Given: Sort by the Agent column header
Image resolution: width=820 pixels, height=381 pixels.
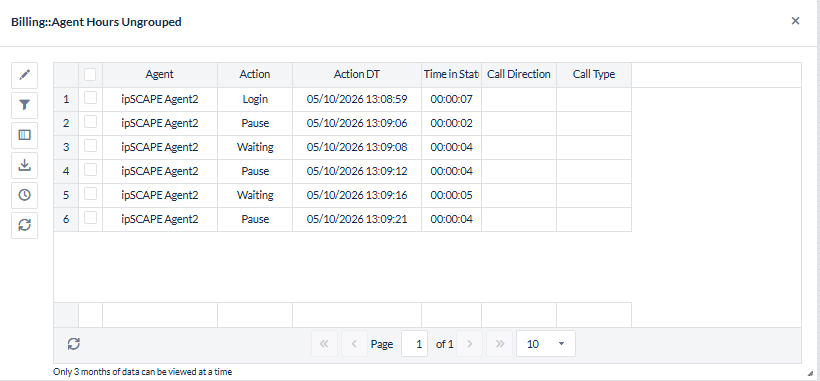Looking at the screenshot, I should tap(160, 75).
